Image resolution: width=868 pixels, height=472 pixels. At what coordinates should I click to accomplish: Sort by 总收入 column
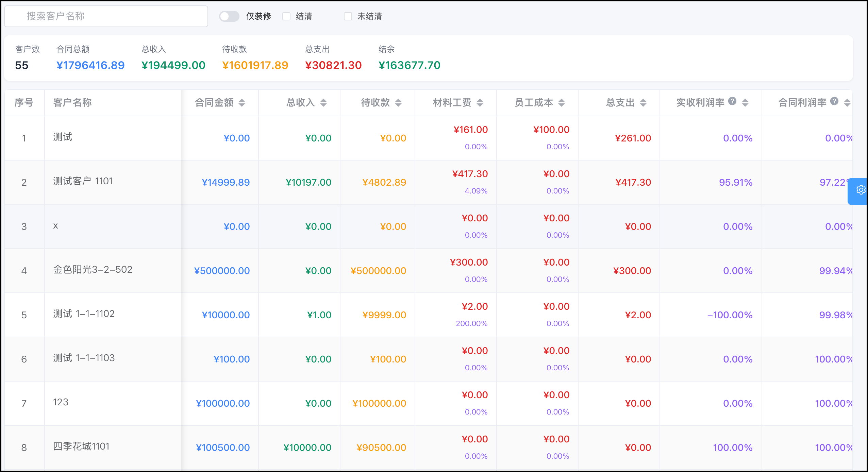coord(323,103)
